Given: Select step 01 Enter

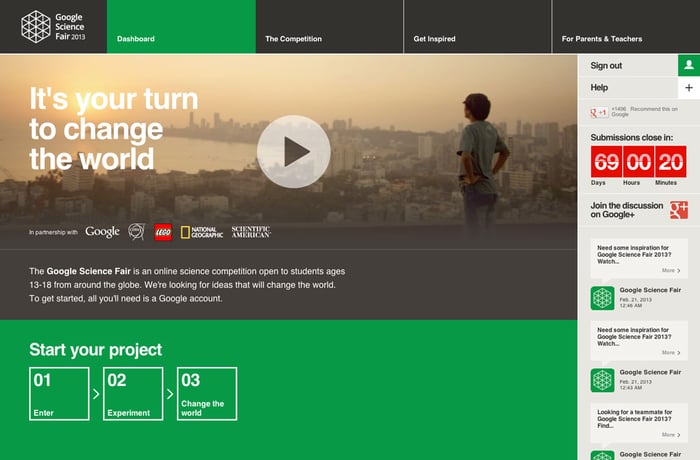Looking at the screenshot, I should point(59,394).
